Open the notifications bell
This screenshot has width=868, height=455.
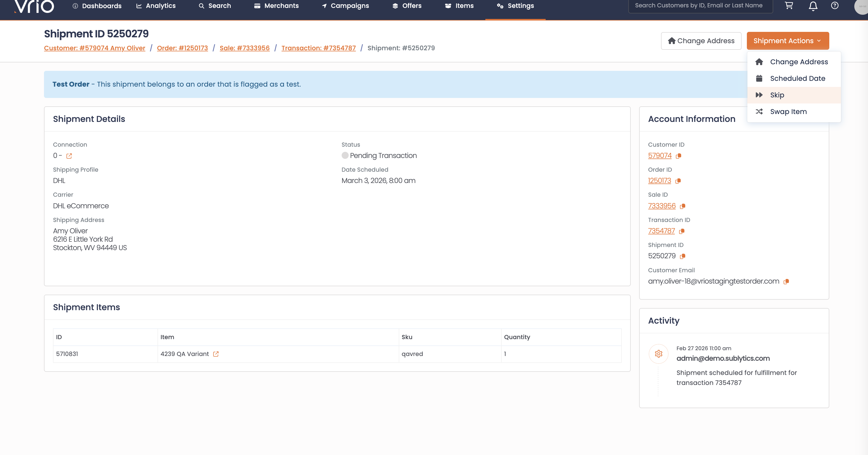(x=813, y=6)
